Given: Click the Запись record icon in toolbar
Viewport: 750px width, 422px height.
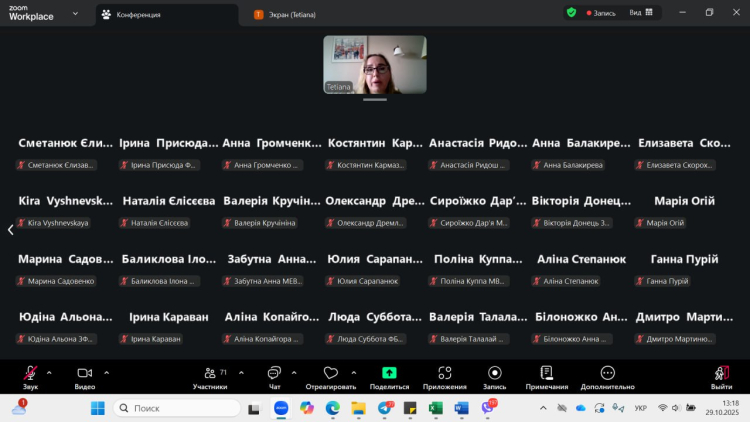Looking at the screenshot, I should coord(494,375).
